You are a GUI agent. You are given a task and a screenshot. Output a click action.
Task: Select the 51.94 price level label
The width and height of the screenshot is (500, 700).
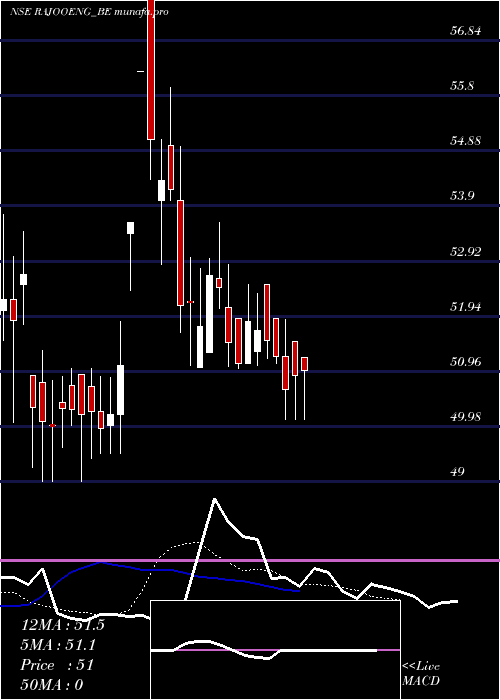(x=466, y=306)
